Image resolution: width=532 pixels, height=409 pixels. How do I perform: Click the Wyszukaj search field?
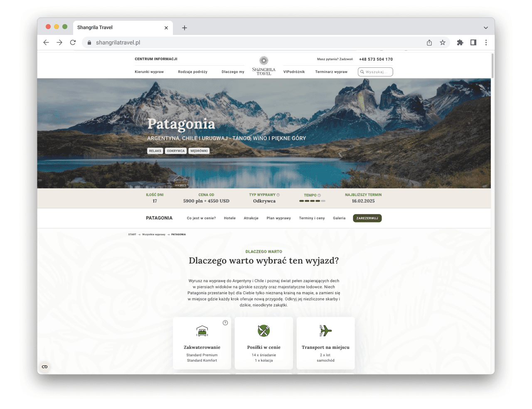pyautogui.click(x=375, y=72)
